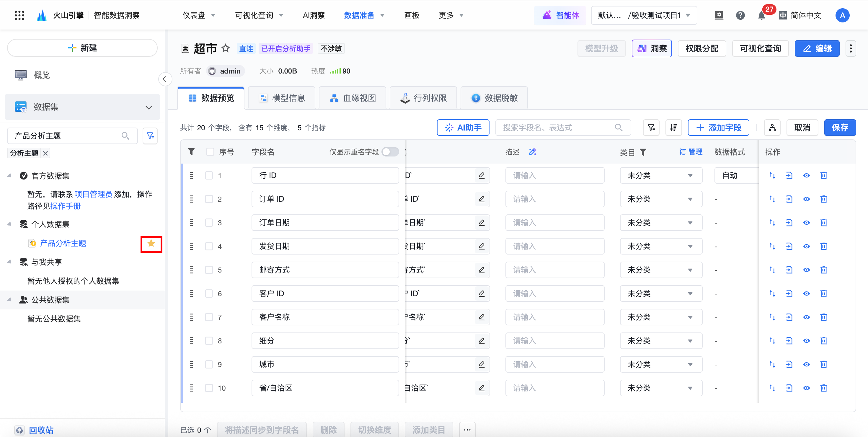Check the checkbox for row 3 订单日期
The height and width of the screenshot is (437, 868).
pos(209,223)
